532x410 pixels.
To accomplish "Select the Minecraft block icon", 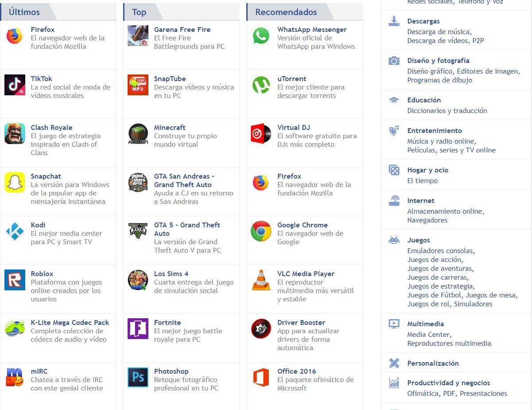I will click(x=138, y=134).
